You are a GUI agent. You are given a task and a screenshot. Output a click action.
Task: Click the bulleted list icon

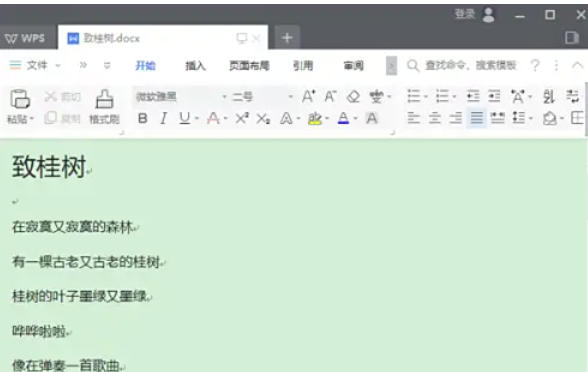[x=414, y=96]
